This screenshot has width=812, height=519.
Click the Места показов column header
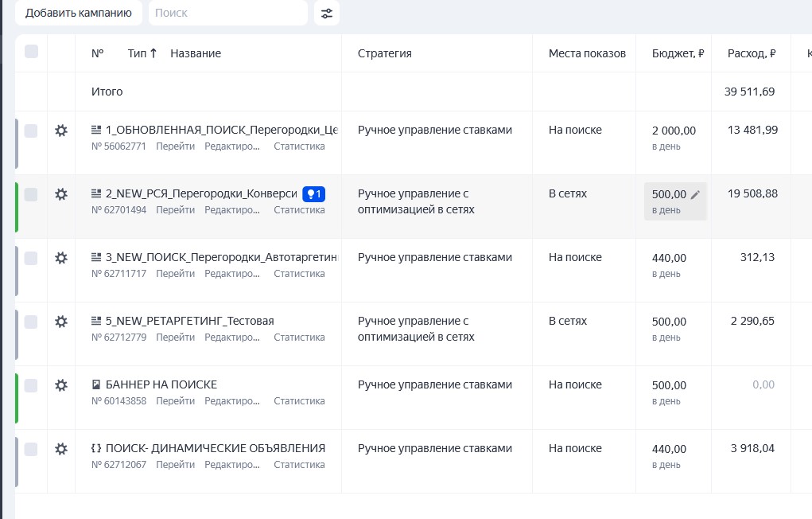(587, 53)
